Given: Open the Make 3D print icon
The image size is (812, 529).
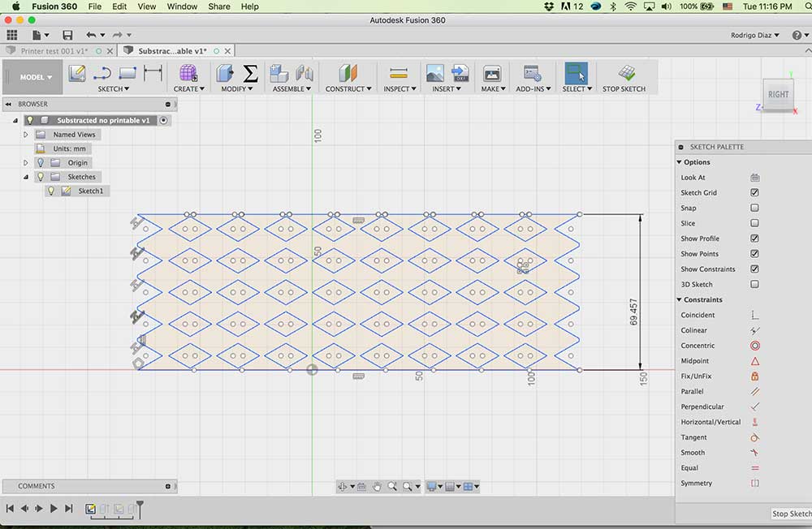Looking at the screenshot, I should tap(492, 73).
